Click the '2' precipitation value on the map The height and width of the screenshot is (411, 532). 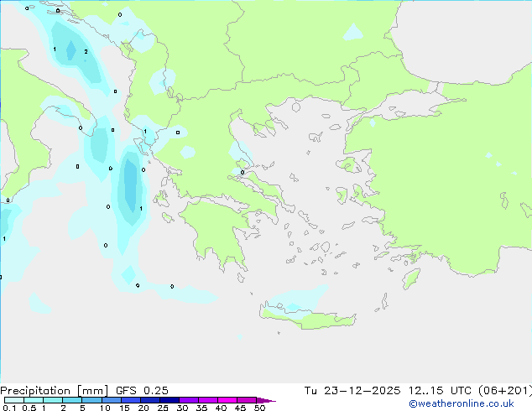(86, 51)
